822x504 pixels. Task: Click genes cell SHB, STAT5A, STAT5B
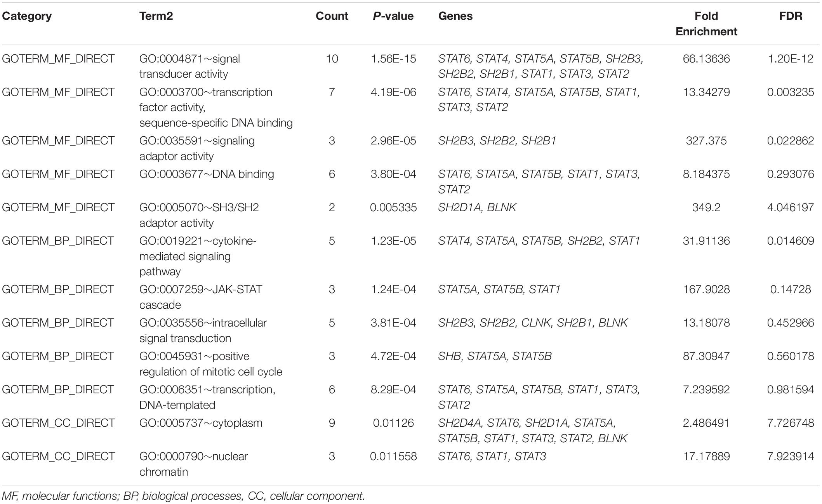coord(495,356)
